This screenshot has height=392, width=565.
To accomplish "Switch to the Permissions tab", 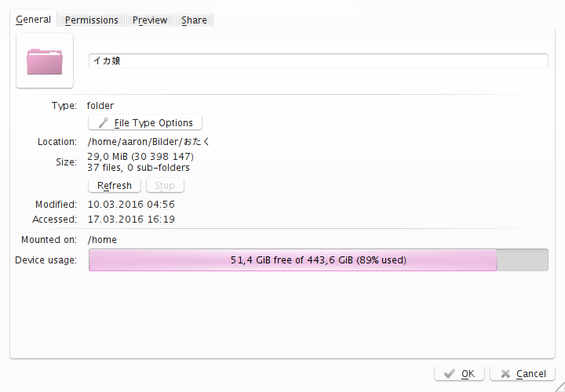I will (x=92, y=20).
